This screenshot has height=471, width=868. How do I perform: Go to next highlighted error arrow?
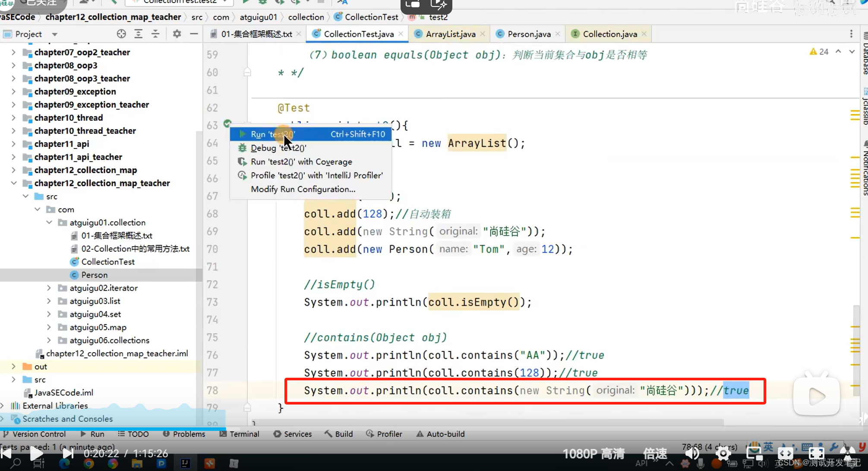click(x=852, y=51)
